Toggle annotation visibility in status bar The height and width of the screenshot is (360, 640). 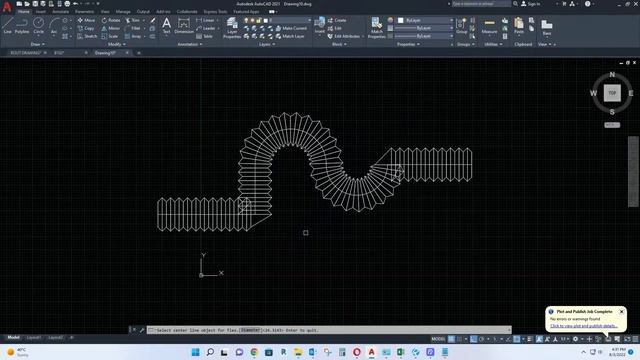[539, 339]
